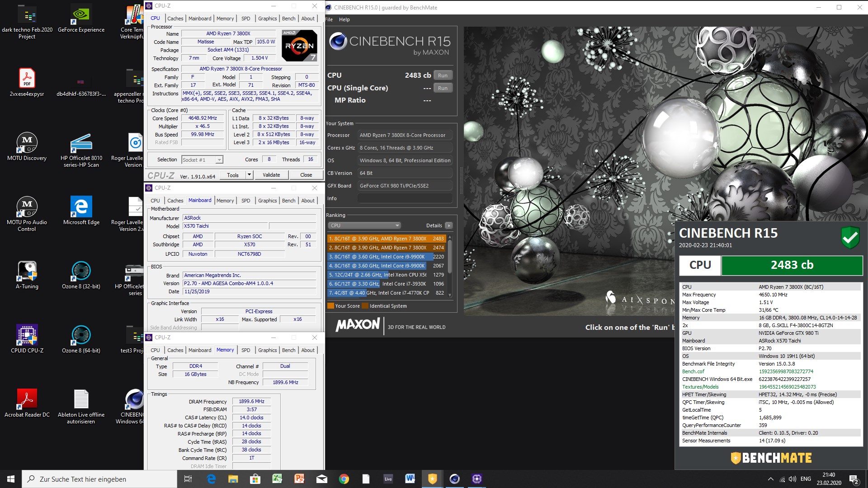
Task: Click the Windows taskbar search box
Action: [x=99, y=479]
